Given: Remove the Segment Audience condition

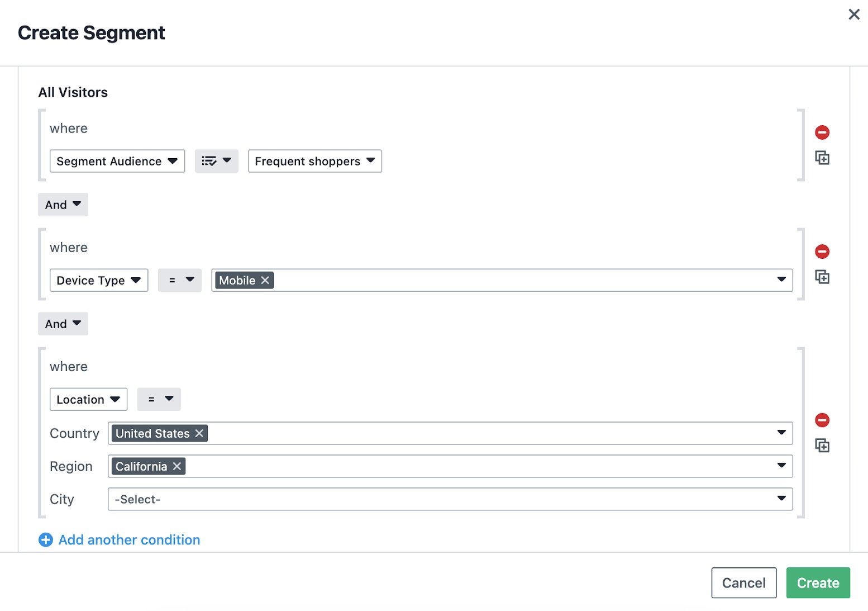Looking at the screenshot, I should point(822,132).
